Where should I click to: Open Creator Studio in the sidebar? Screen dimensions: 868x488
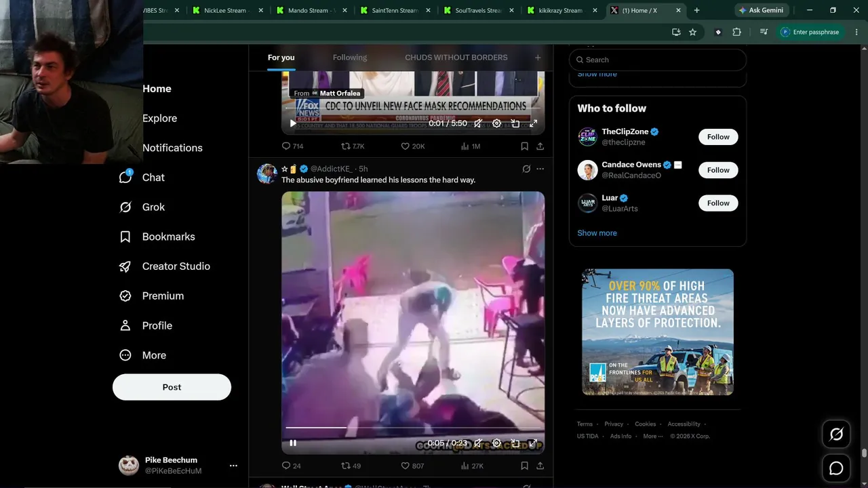pos(164,266)
